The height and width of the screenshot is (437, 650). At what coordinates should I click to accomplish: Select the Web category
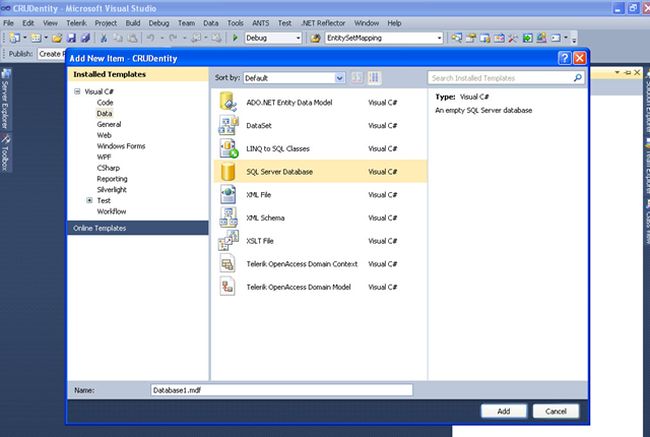point(104,135)
